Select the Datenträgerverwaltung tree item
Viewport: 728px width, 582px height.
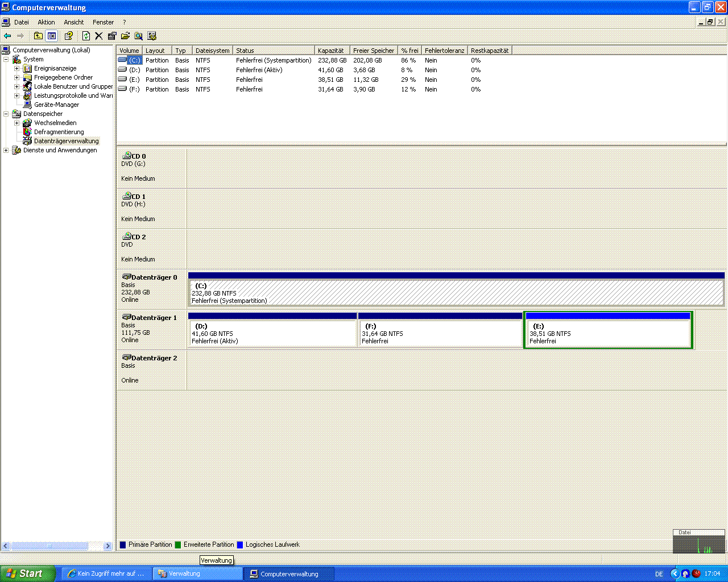[66, 141]
